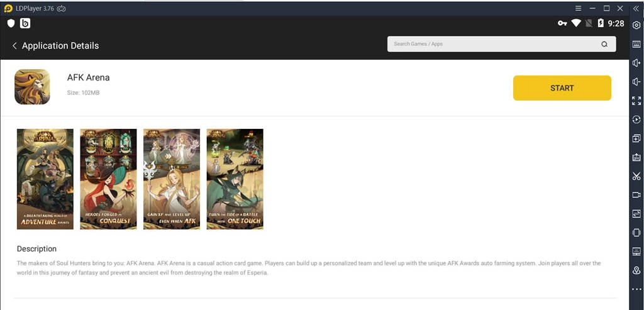Increase volume with the speaker plus icon

(636, 63)
